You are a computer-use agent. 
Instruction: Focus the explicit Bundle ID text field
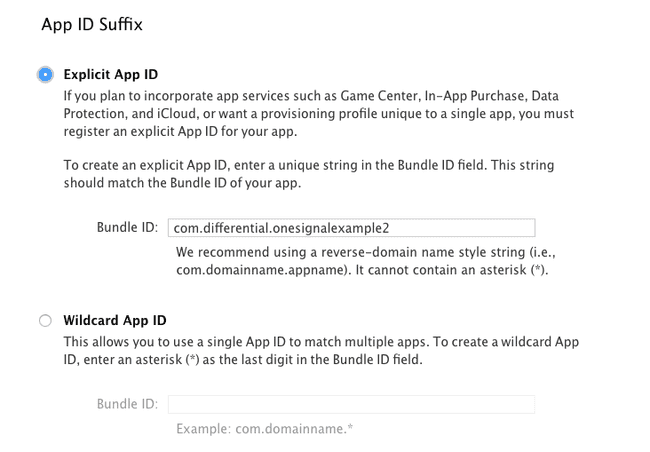click(x=352, y=228)
